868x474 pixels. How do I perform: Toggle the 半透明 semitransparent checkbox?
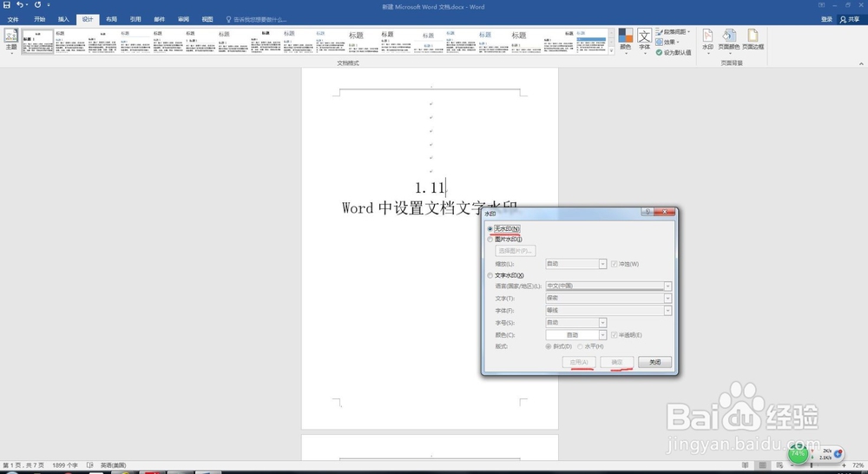pos(615,335)
